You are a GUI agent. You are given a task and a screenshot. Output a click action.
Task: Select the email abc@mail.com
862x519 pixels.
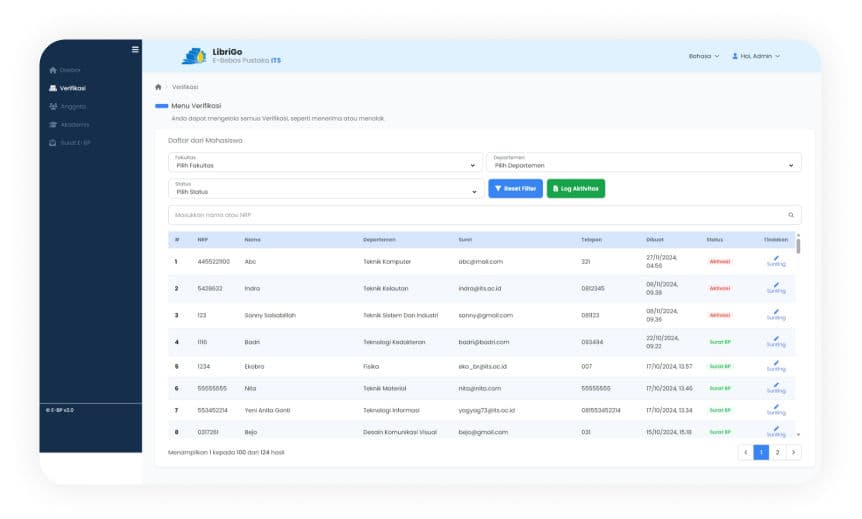click(x=480, y=262)
